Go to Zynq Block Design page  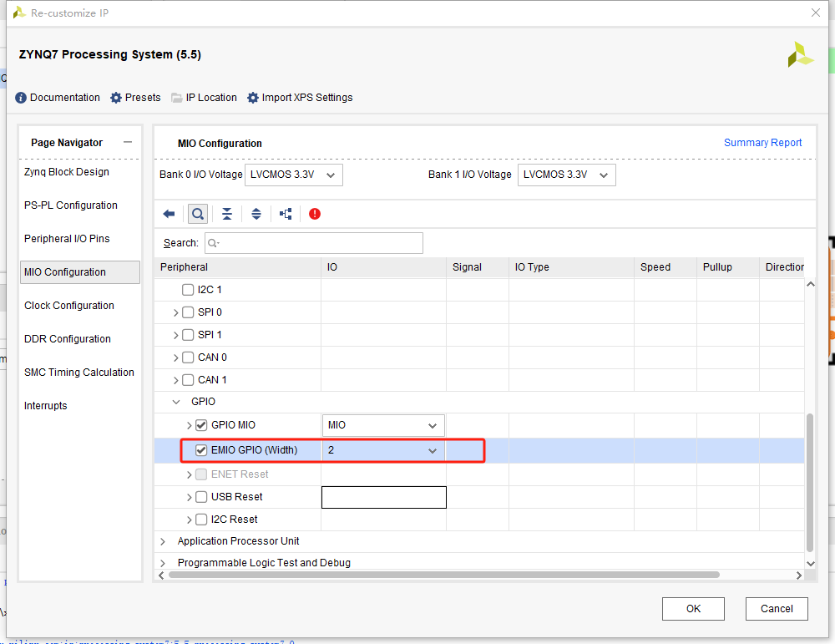click(x=67, y=172)
